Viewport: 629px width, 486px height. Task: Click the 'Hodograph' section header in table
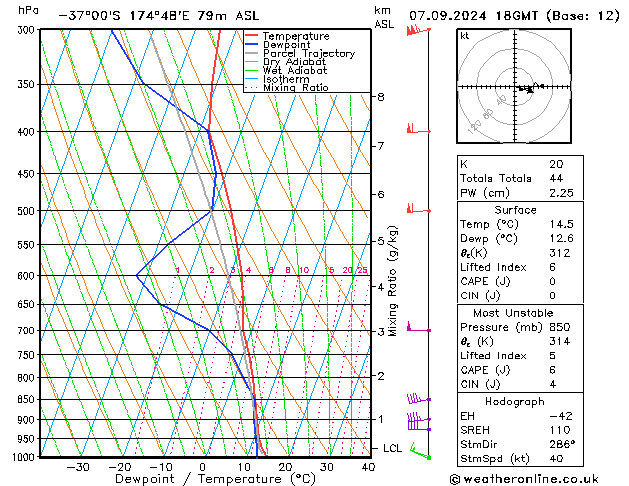515,401
